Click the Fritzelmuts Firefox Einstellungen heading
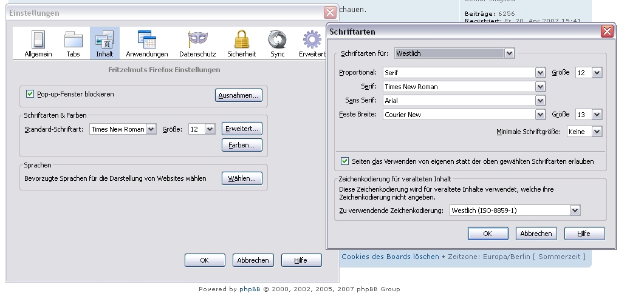 pyautogui.click(x=164, y=70)
